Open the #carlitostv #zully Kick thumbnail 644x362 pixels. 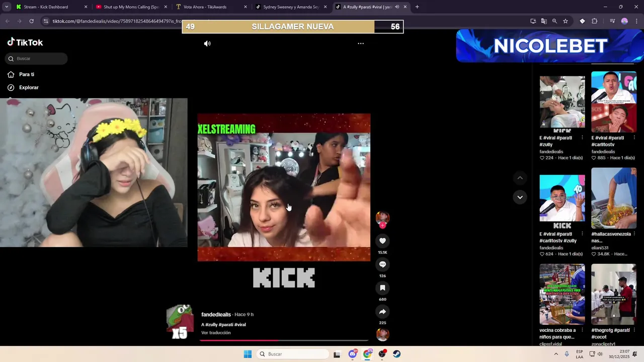click(x=562, y=198)
